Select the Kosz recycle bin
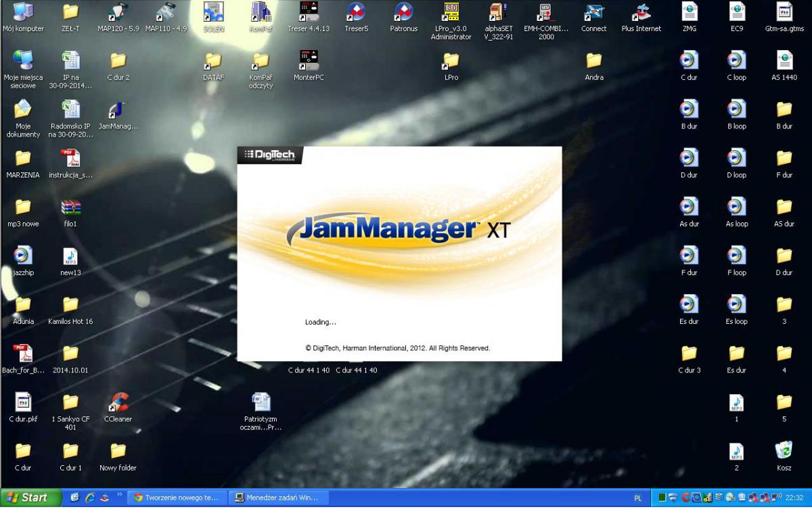This screenshot has height=528, width=812. 784,456
